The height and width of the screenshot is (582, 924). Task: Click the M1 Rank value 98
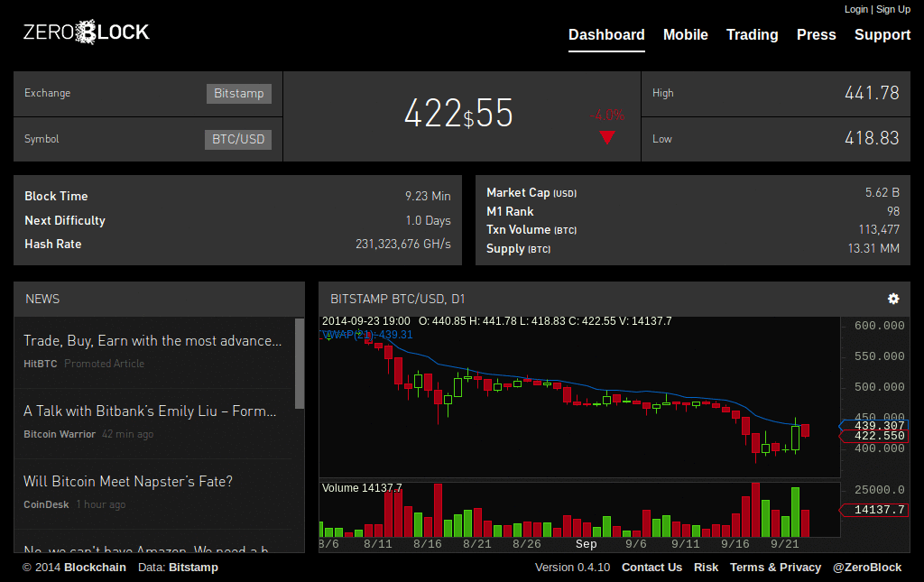tap(893, 211)
